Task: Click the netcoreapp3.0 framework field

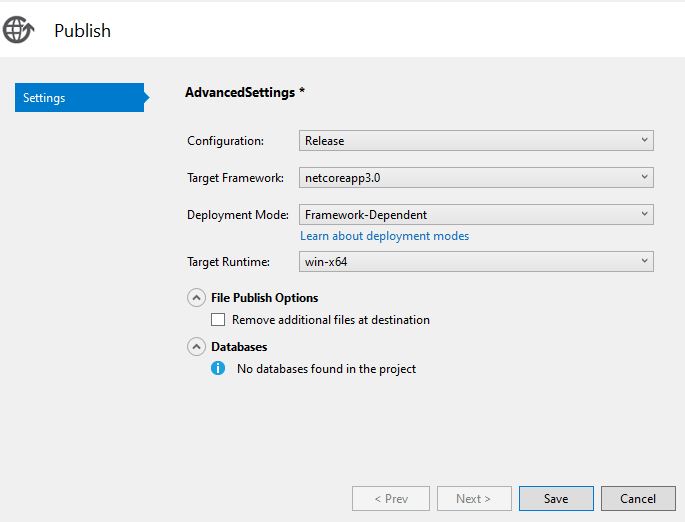Action: coord(476,177)
